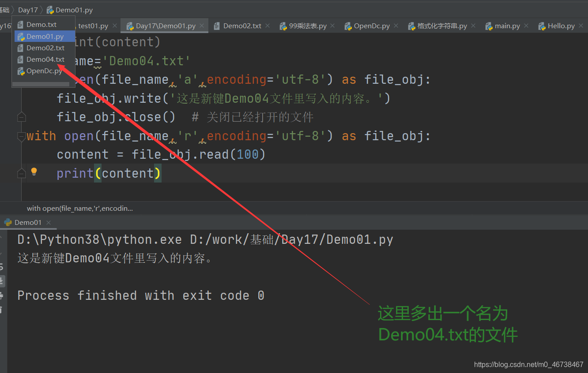The image size is (588, 373).
Task: Collapse the second 'with open' block fold arrow
Action: [21, 136]
